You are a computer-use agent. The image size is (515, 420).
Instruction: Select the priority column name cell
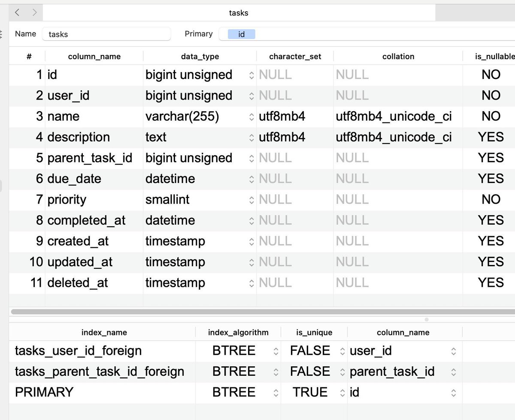pos(94,200)
